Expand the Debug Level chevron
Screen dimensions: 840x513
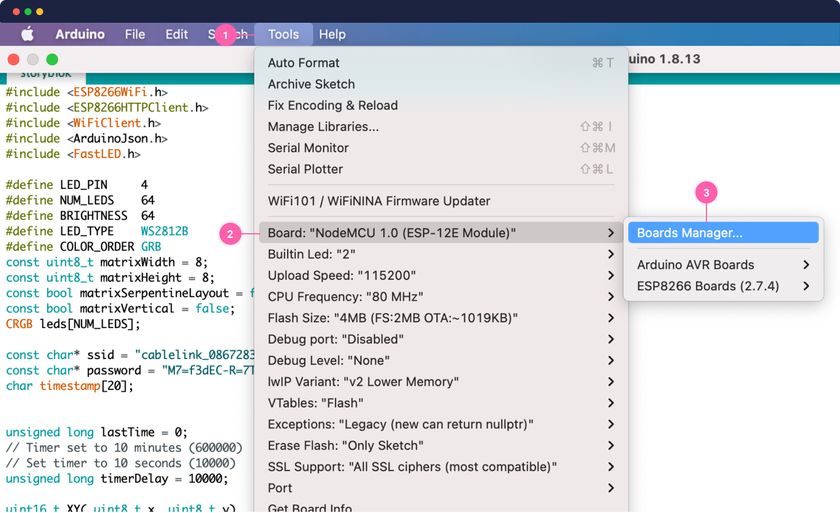(x=611, y=360)
